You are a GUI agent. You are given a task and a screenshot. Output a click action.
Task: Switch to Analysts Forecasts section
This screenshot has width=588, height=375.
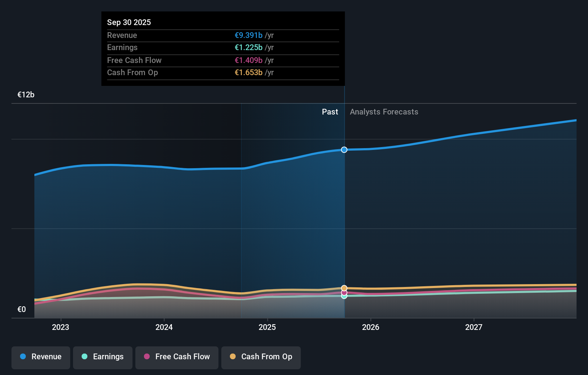pos(384,112)
